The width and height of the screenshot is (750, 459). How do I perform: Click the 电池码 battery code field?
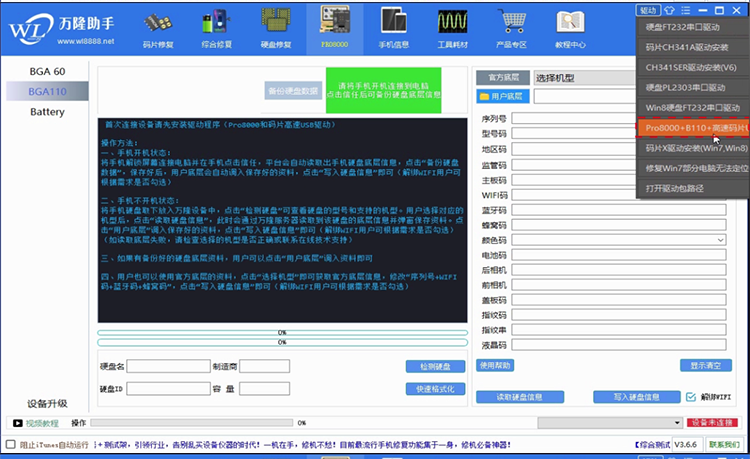coord(619,255)
